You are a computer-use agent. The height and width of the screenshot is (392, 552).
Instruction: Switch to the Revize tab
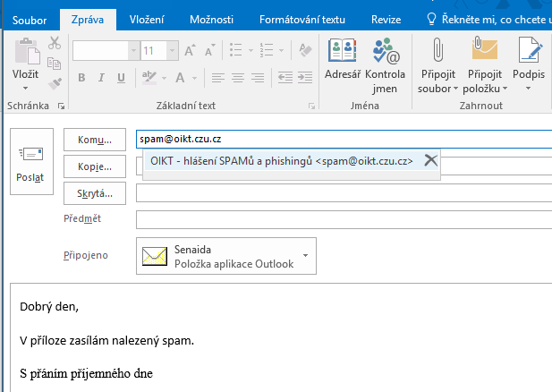[386, 20]
